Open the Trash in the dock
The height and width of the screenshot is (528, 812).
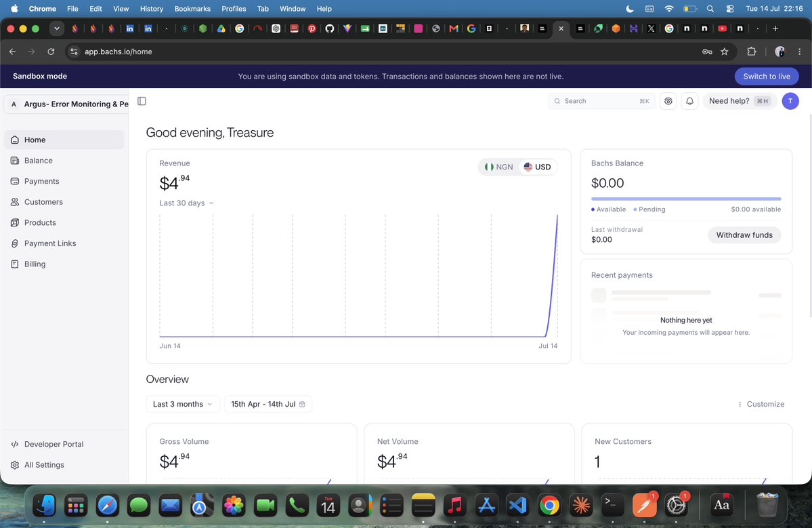(x=767, y=506)
